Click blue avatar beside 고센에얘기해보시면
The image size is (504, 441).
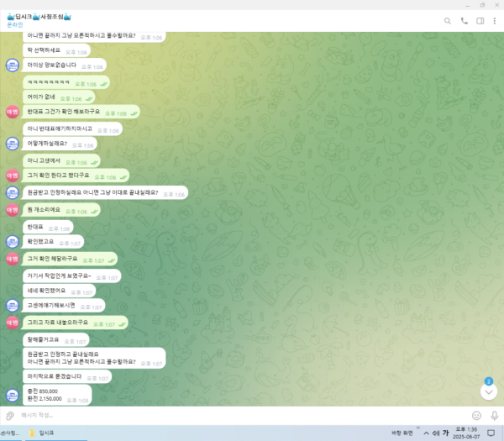point(13,306)
